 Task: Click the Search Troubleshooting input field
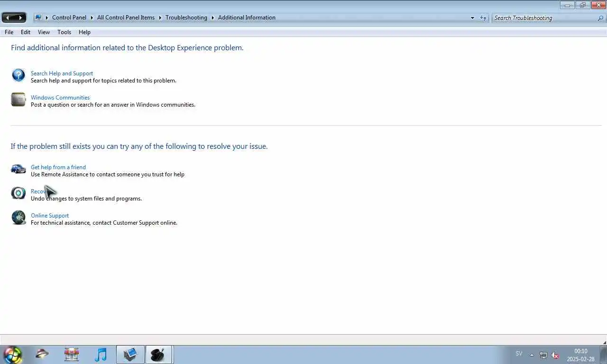(544, 18)
